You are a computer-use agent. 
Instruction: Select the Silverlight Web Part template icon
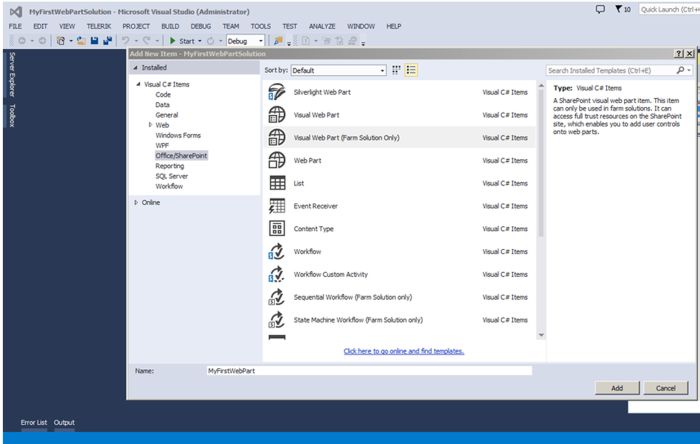tap(278, 91)
